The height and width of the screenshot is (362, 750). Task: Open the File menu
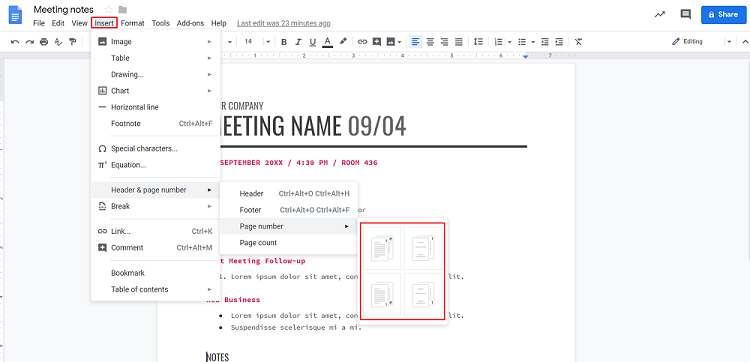[x=39, y=23]
